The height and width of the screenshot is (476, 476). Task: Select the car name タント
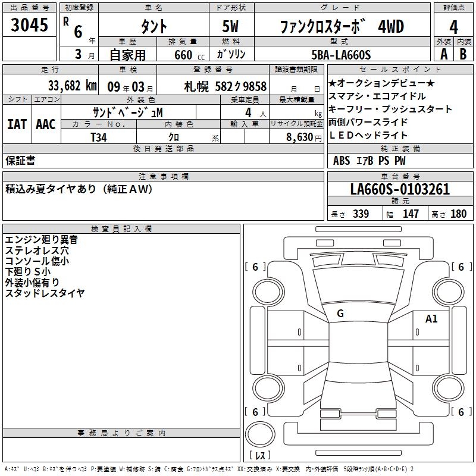(x=154, y=26)
